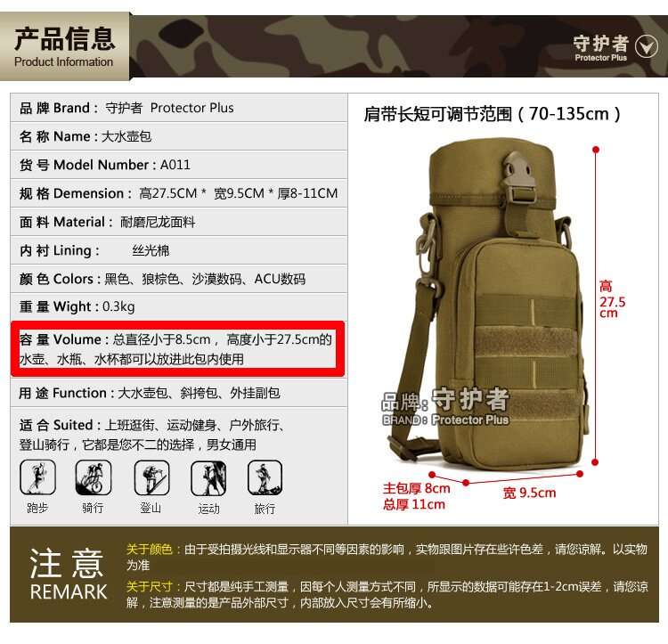
Task: Click the Demension specification row
Action: (179, 193)
